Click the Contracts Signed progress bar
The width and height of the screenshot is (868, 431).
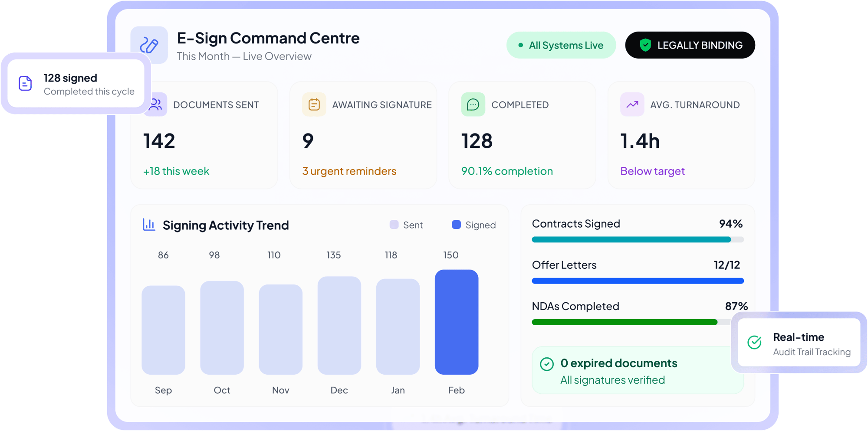[x=637, y=239]
